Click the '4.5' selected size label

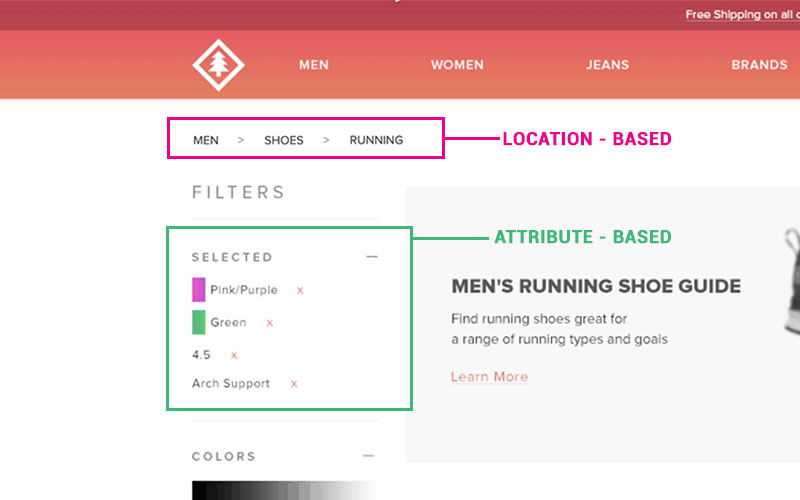[201, 355]
